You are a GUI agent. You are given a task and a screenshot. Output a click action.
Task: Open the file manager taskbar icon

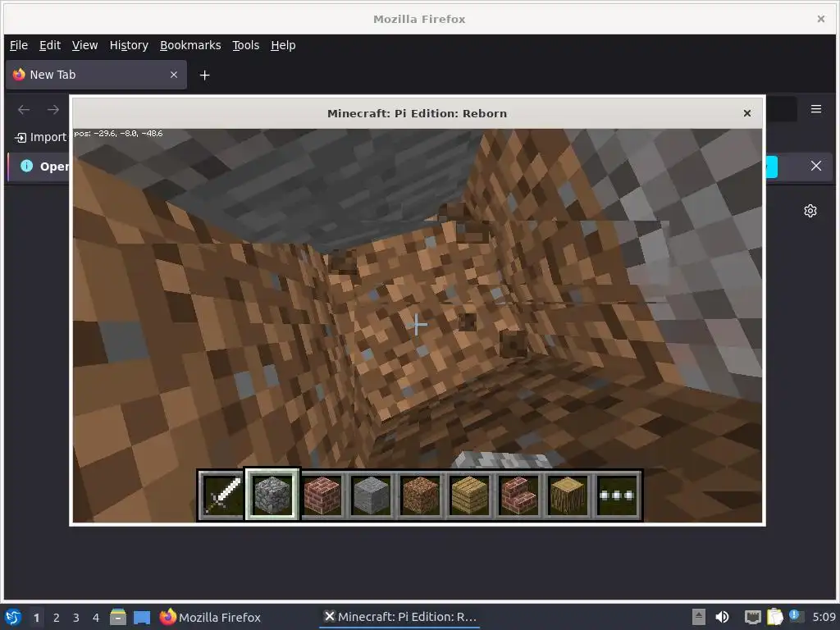[x=118, y=617]
